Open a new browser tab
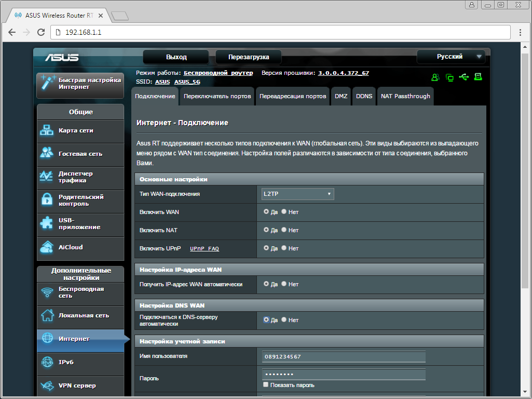The image size is (532, 399). point(119,16)
